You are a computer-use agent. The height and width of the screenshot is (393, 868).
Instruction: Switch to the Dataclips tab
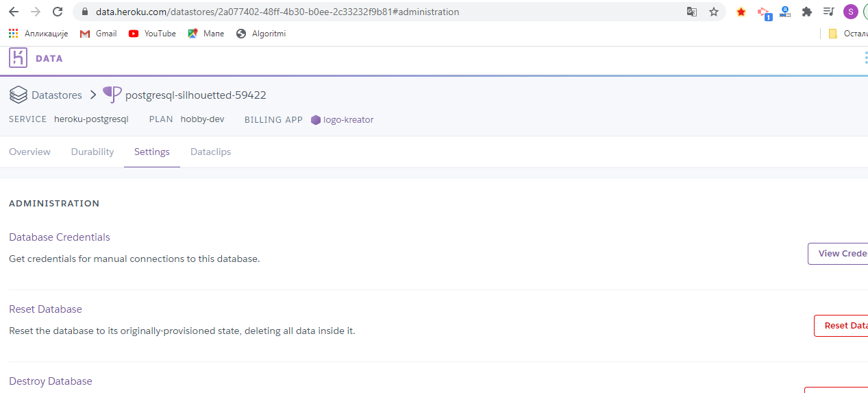click(x=211, y=152)
